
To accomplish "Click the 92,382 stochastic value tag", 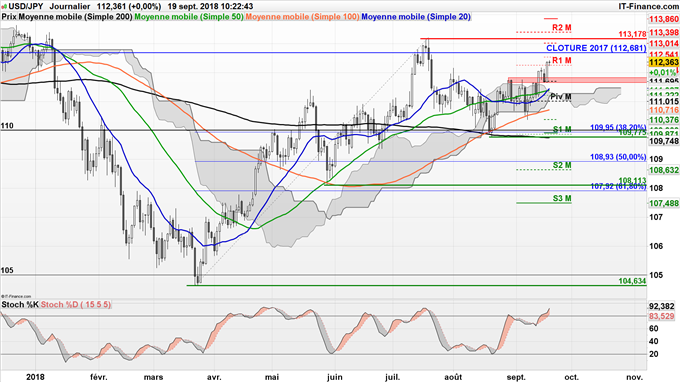I will click(x=661, y=307).
